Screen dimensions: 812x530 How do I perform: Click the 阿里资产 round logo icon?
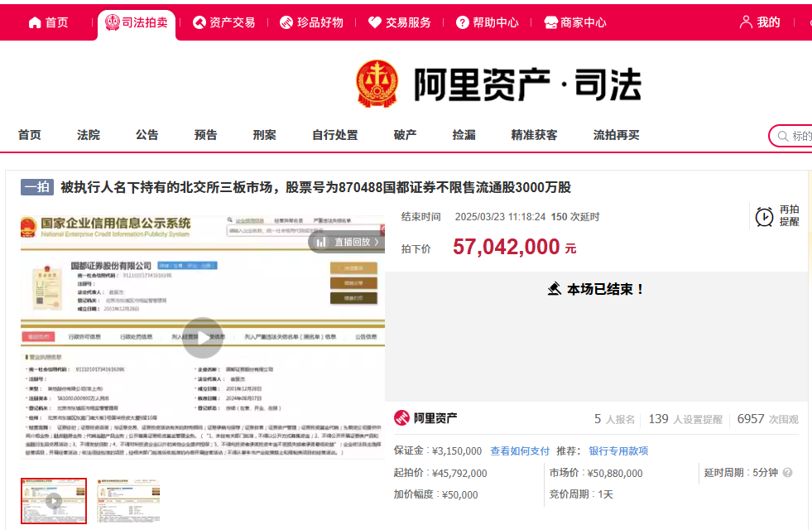[x=401, y=417]
